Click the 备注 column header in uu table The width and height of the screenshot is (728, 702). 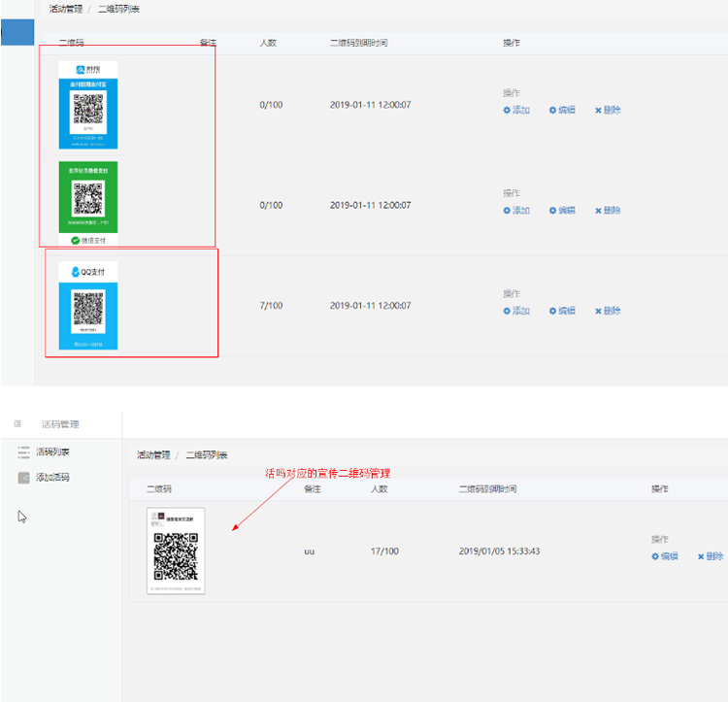coord(313,489)
